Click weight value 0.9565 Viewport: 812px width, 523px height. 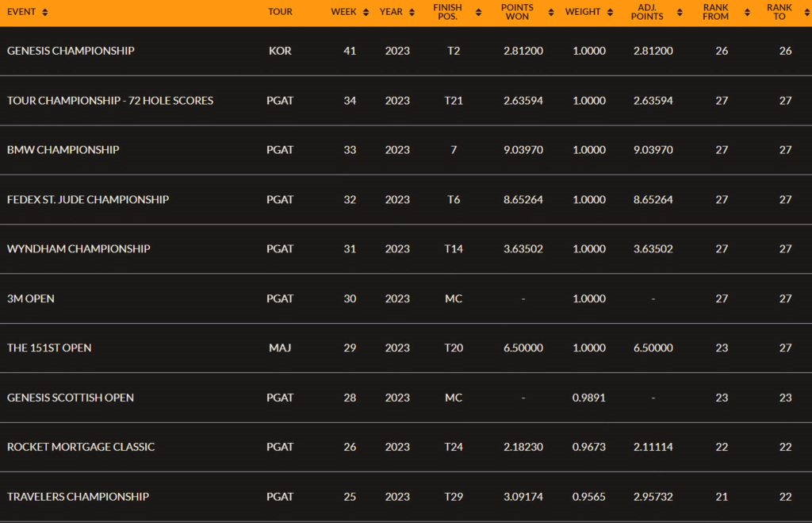pos(589,497)
